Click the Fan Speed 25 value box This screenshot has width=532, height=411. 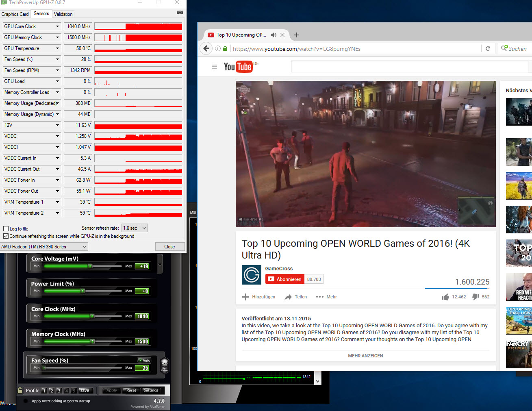(142, 368)
